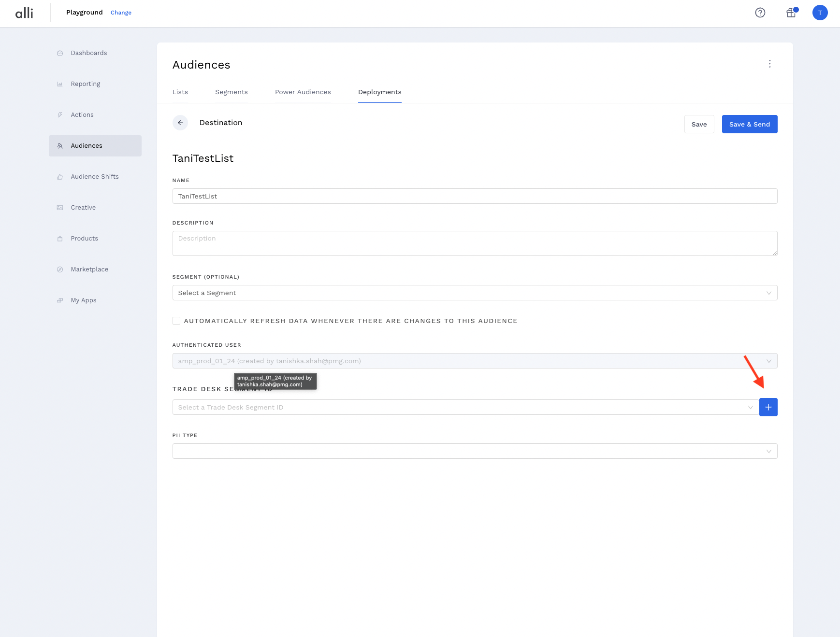Screen dimensions: 840x637
Task: Expand the Select a Segment dropdown
Action: click(x=474, y=293)
